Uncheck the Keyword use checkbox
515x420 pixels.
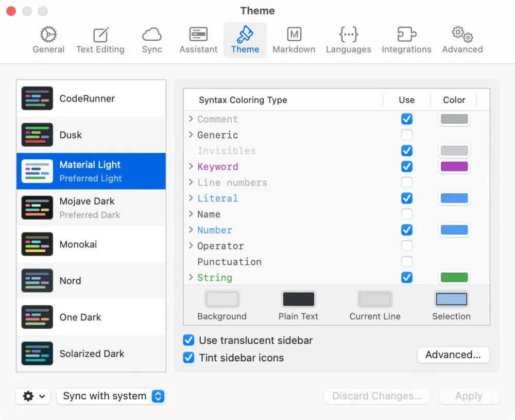click(x=407, y=166)
